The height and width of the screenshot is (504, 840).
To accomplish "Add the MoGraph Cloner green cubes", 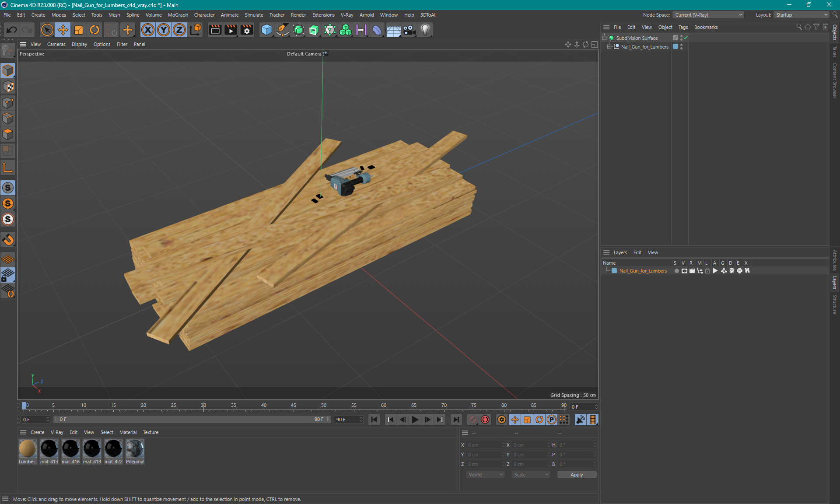I will [346, 30].
